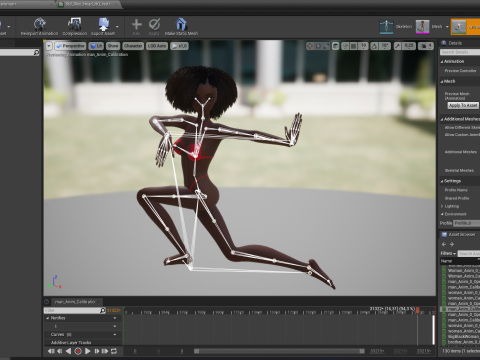The height and width of the screenshot is (360, 480).
Task: Open the Compression settings icon
Action: pos(74,24)
